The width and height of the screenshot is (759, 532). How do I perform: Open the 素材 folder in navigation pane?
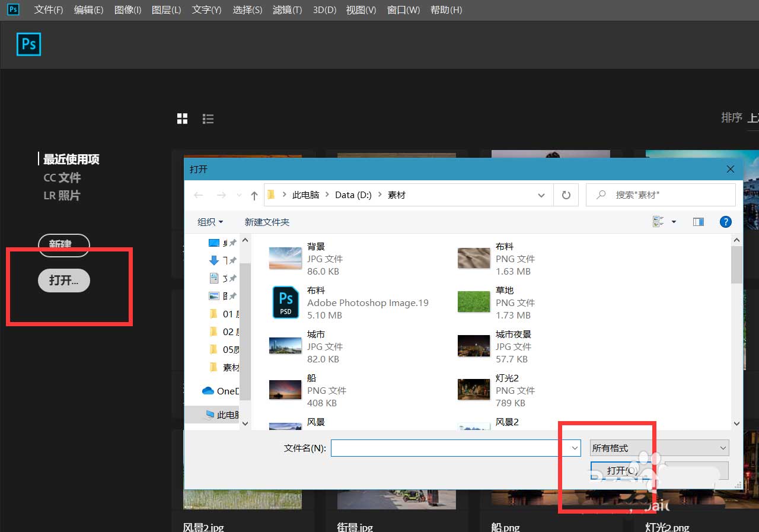coord(225,368)
